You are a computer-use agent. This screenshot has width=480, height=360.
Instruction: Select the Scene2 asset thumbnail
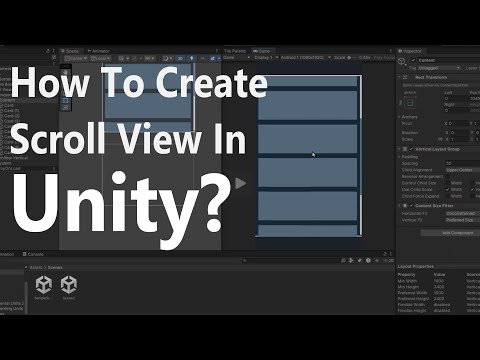(69, 285)
